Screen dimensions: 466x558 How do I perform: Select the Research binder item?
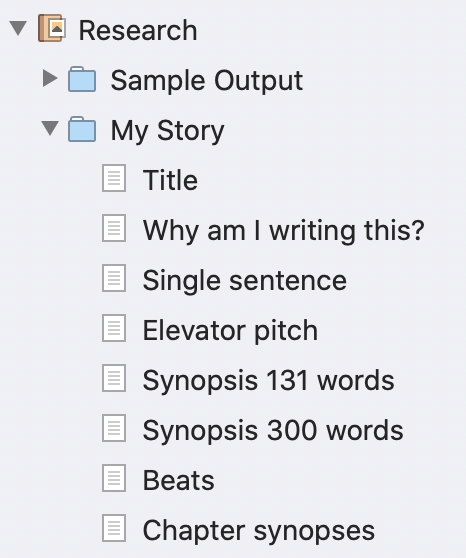coord(138,30)
